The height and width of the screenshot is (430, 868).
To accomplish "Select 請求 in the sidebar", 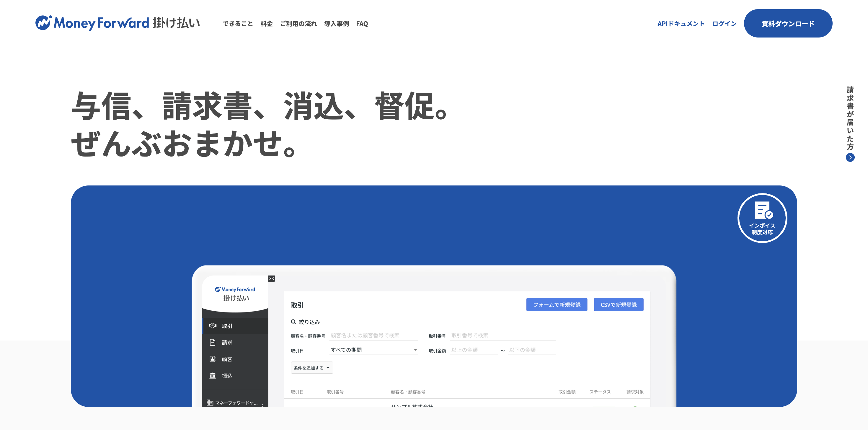I will [x=235, y=342].
